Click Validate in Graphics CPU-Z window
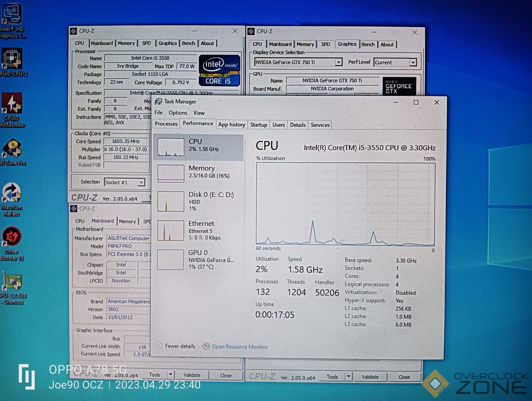 (x=370, y=377)
